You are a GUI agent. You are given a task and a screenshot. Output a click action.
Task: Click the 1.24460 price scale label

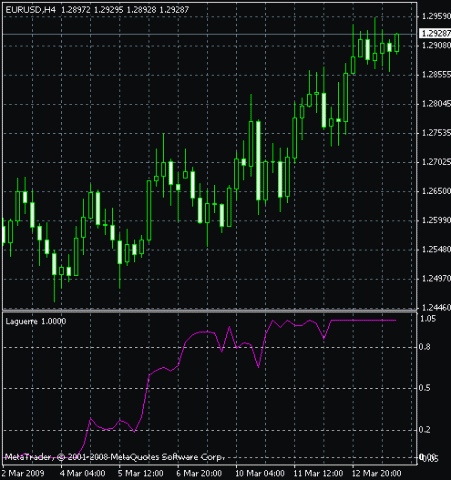tap(436, 307)
